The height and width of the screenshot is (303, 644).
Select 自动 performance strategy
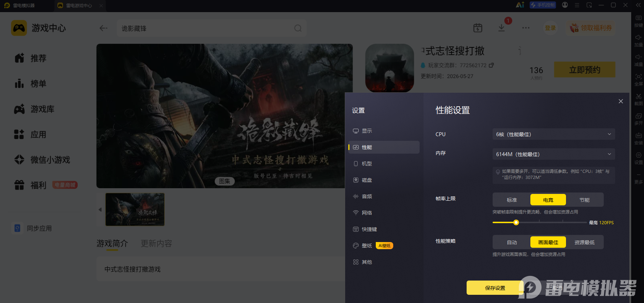pyautogui.click(x=512, y=242)
